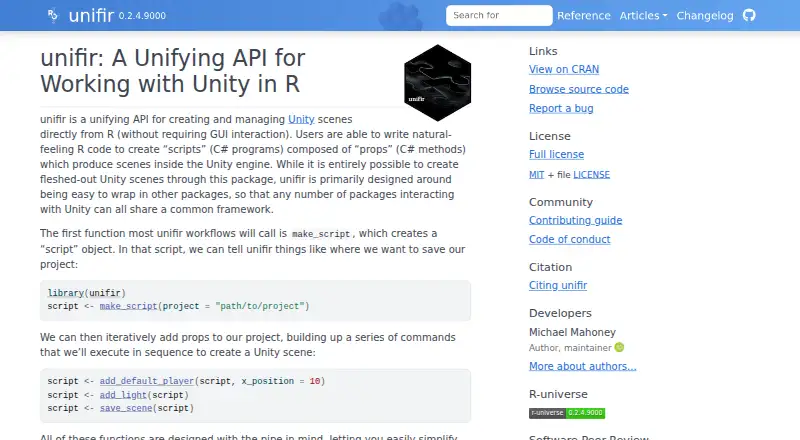Open the GitHub repository icon
Screen dimensions: 800x440
point(749,15)
